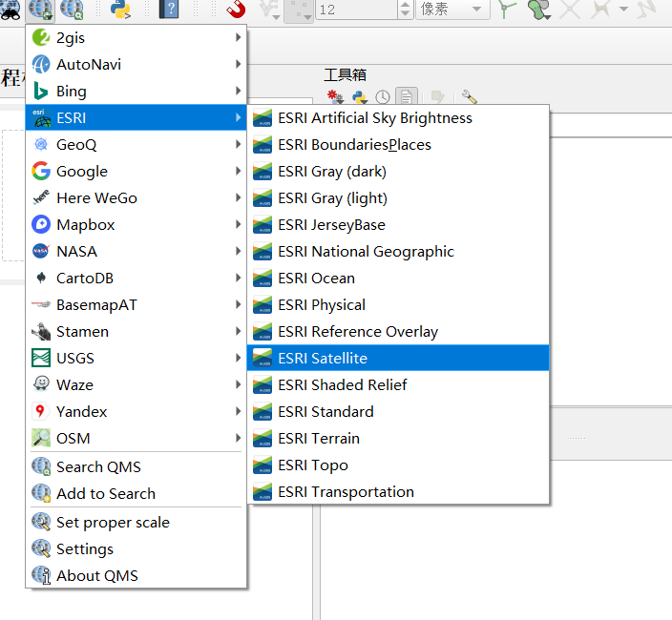Add ESRI Satellite imagery layer
The width and height of the screenshot is (672, 620).
(x=398, y=358)
